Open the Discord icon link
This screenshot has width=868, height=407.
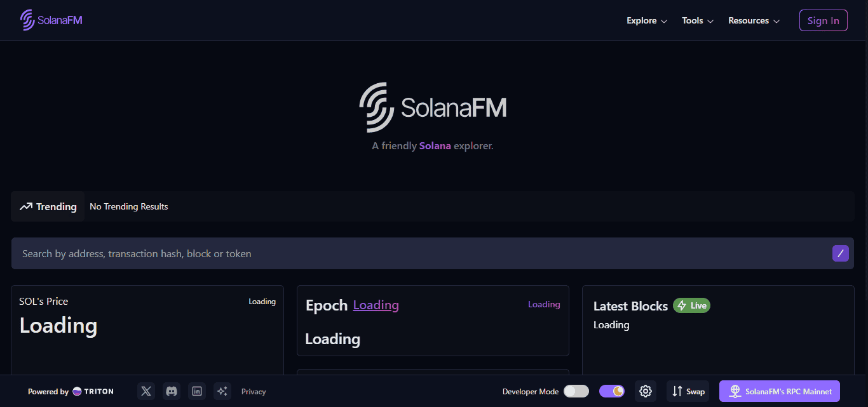pos(172,391)
